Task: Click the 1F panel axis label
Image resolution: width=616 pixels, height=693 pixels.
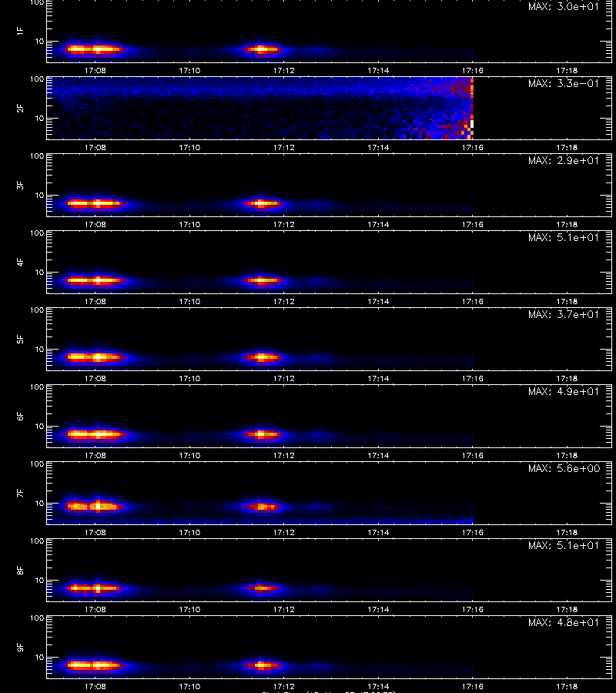Action: tap(20, 32)
